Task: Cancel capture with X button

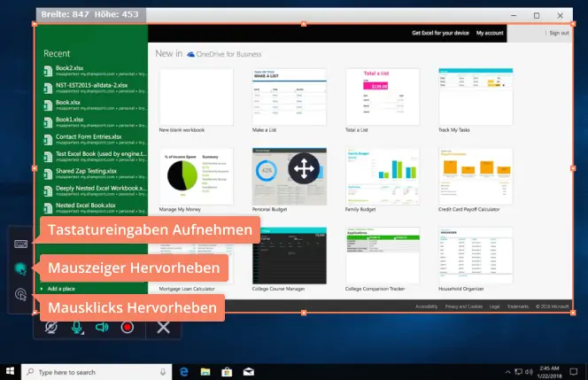Action: tap(163, 328)
